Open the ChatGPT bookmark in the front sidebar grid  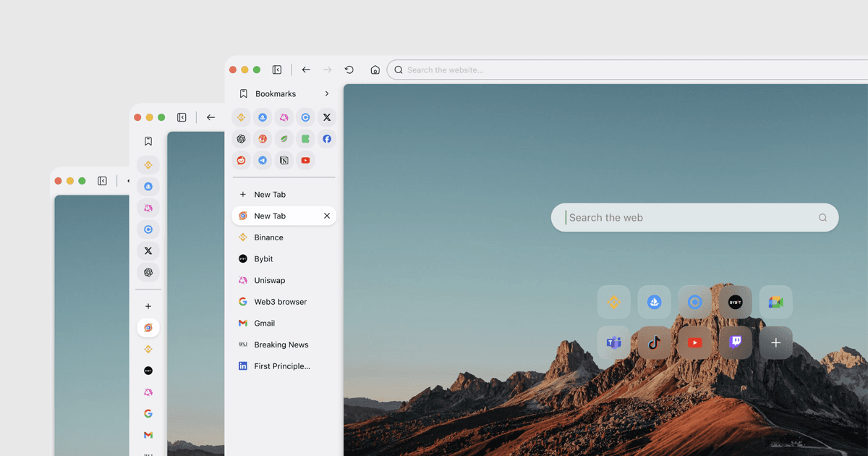pyautogui.click(x=242, y=139)
